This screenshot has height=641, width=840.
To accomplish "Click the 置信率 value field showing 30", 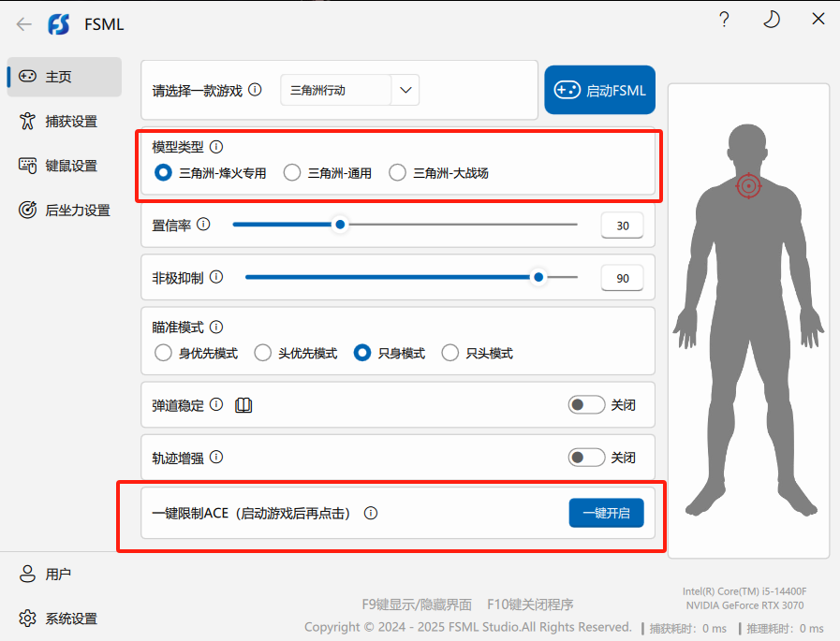I will [x=622, y=226].
